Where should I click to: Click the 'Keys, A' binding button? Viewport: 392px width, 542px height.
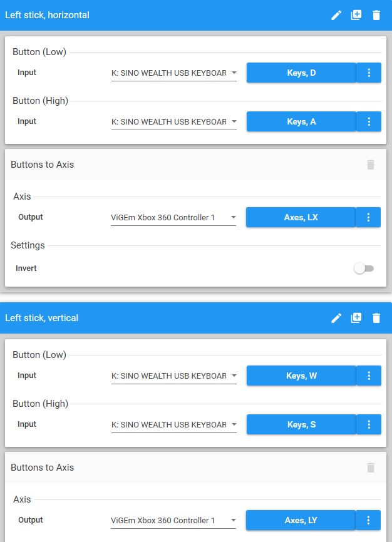point(301,122)
